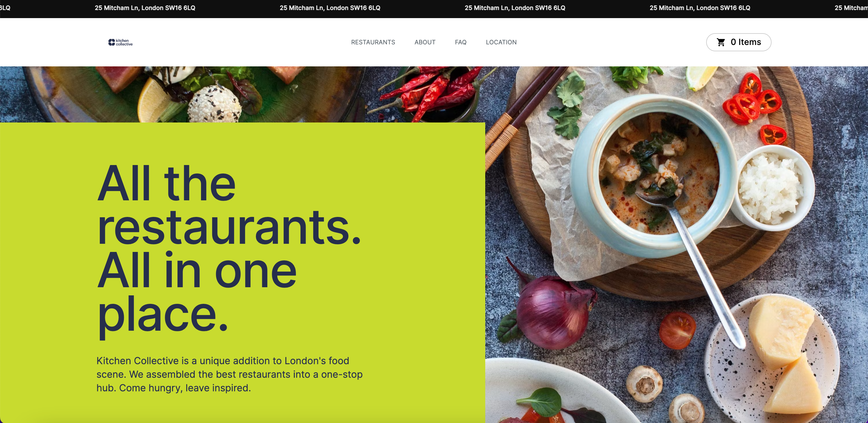Image resolution: width=868 pixels, height=423 pixels.
Task: Click the third Mitcham Ln address text
Action: coord(515,8)
